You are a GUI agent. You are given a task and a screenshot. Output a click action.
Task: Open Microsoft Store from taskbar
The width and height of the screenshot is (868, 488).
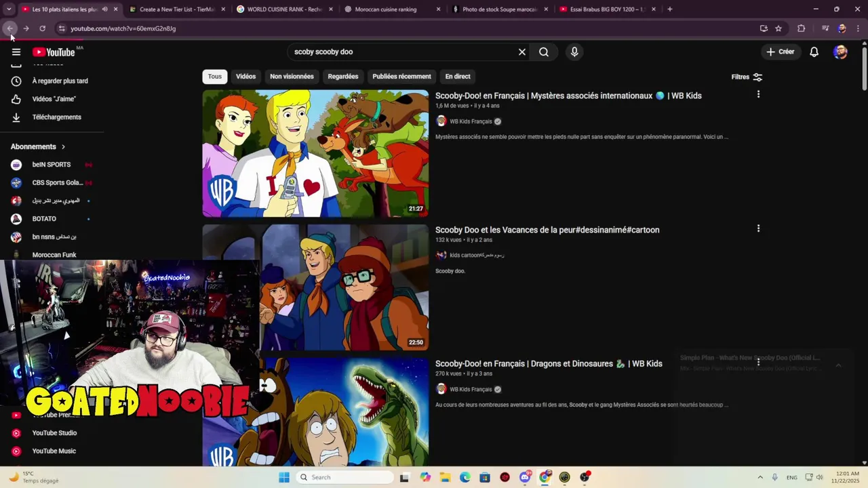485,477
